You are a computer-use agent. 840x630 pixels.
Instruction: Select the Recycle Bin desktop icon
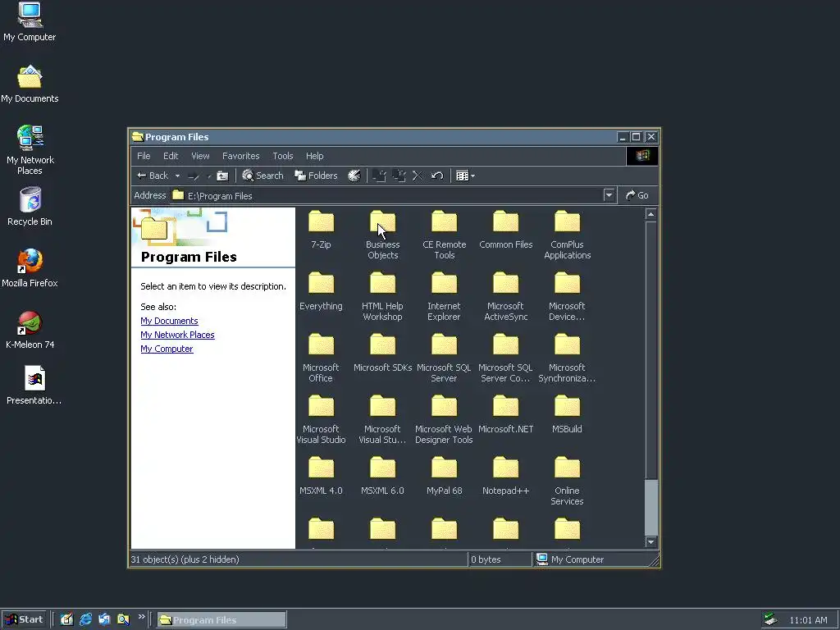click(30, 206)
